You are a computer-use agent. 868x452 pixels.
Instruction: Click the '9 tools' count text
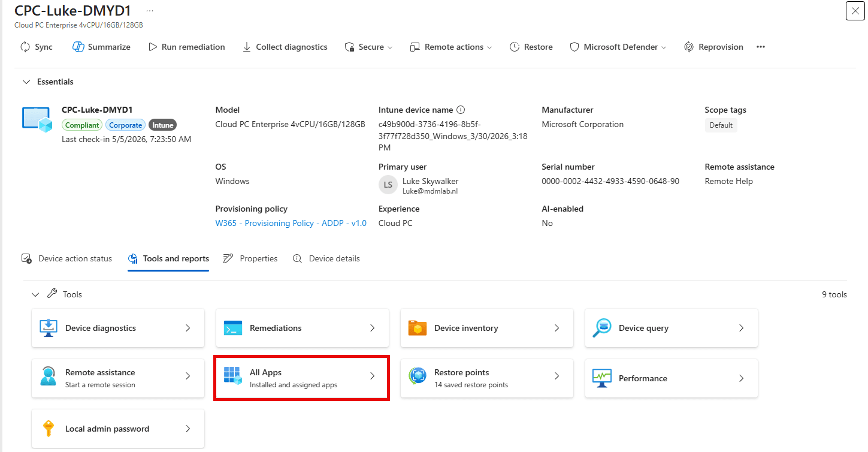tap(834, 294)
